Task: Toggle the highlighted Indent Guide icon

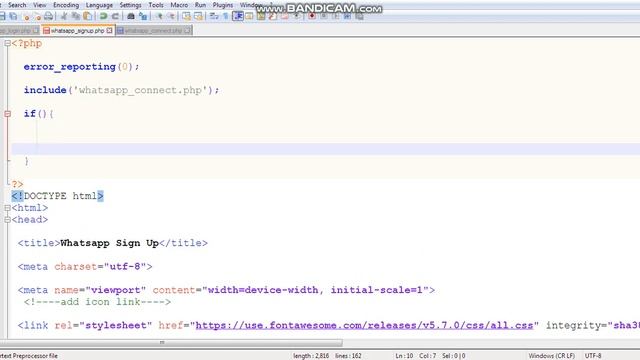Action: pos(238,16)
